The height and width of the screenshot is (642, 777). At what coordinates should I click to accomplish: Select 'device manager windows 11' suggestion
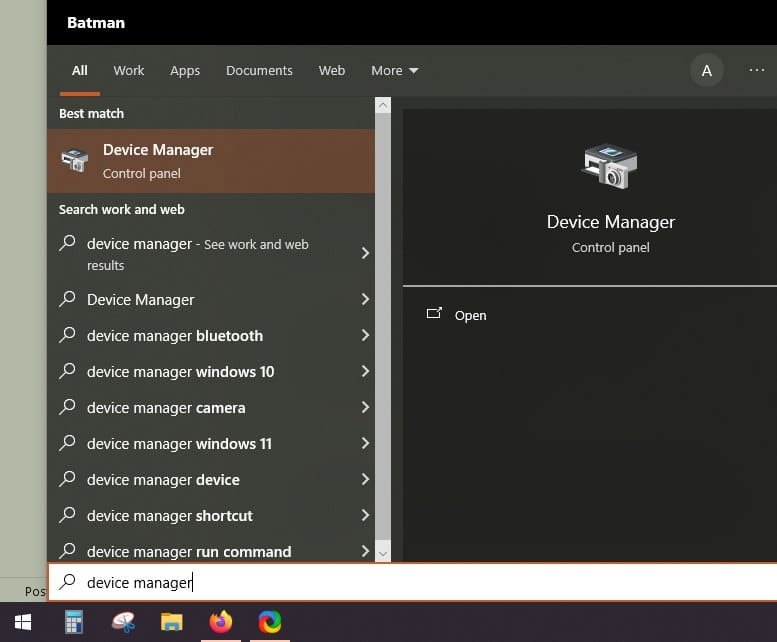click(211, 443)
